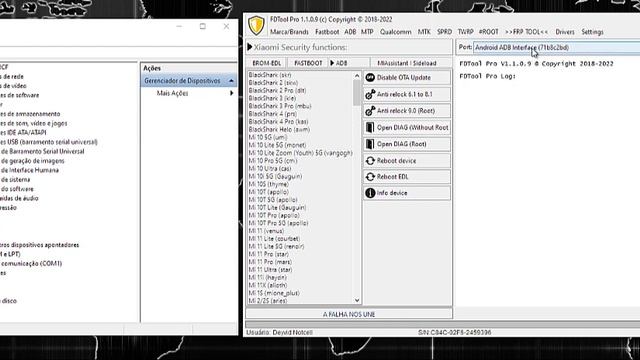Open the #ROOT menu
This screenshot has width=640, height=360.
click(489, 32)
